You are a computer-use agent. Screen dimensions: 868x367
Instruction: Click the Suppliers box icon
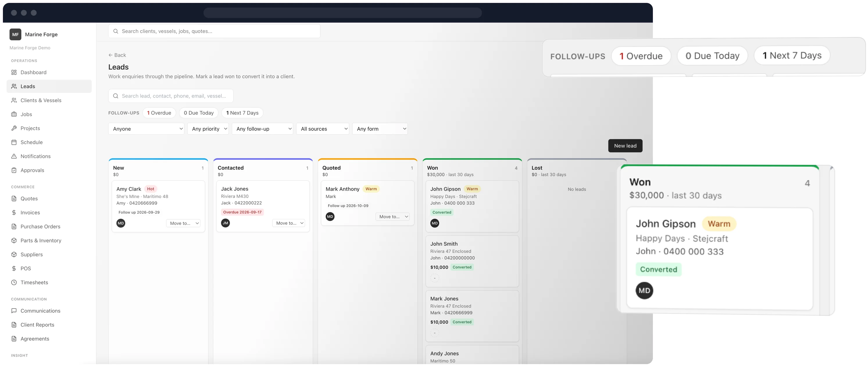click(x=14, y=255)
